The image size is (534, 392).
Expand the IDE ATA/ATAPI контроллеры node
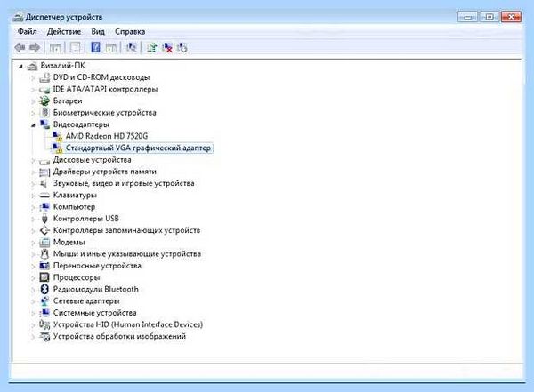(33, 90)
